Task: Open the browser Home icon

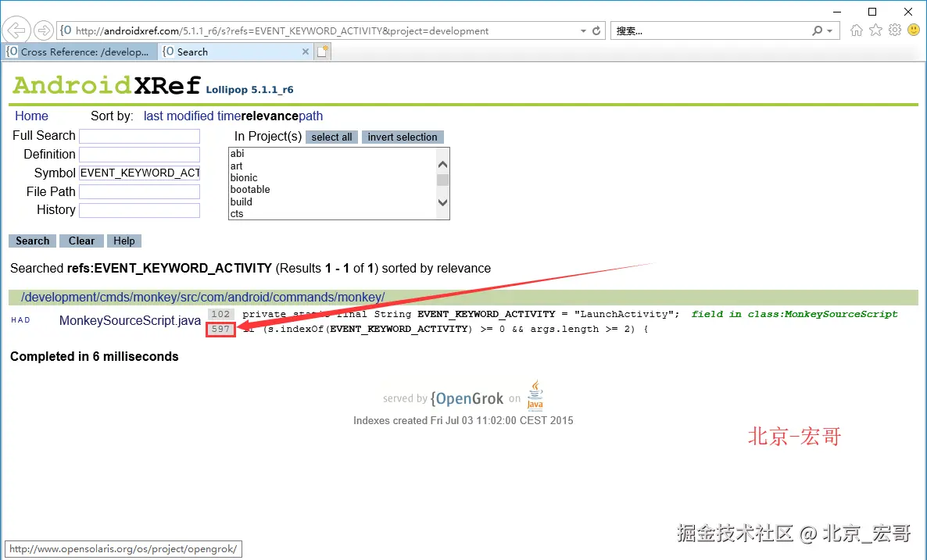Action: (856, 30)
